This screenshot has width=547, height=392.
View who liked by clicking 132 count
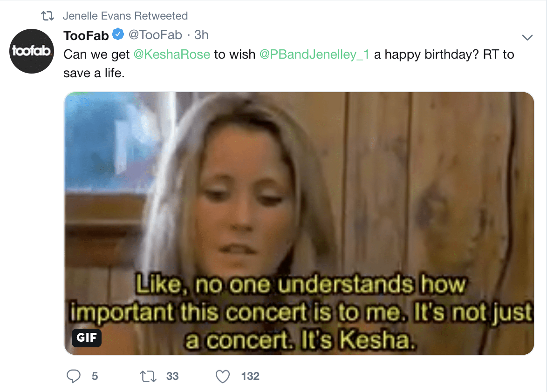tap(251, 376)
